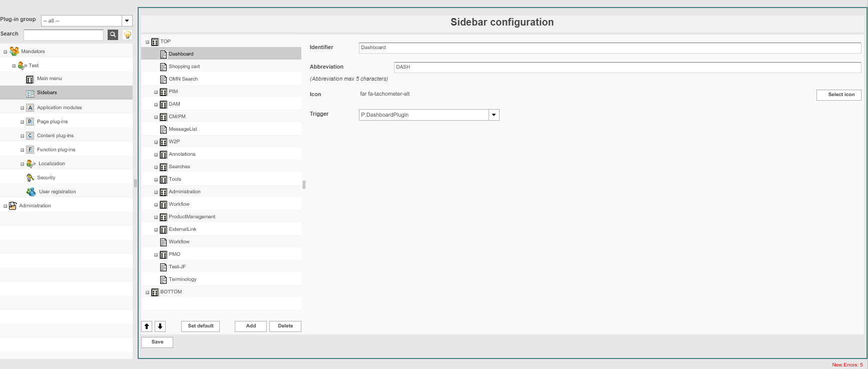Click the PIM grid icon
868x369 pixels.
tap(163, 92)
